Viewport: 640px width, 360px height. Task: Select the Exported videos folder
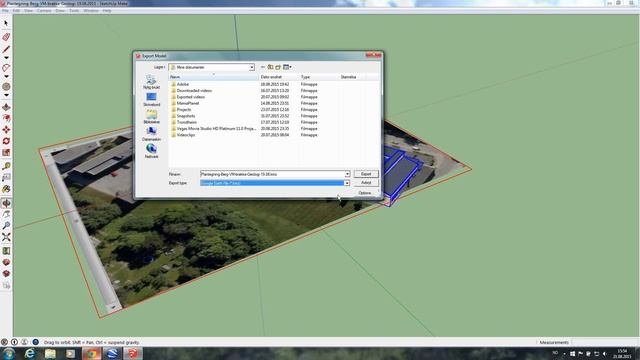coord(191,97)
